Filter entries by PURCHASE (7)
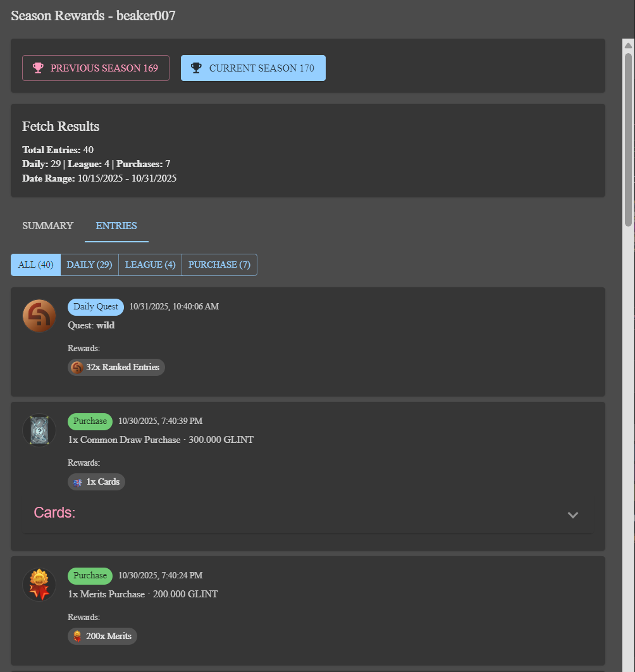Screen dimensions: 635x672 (219, 265)
